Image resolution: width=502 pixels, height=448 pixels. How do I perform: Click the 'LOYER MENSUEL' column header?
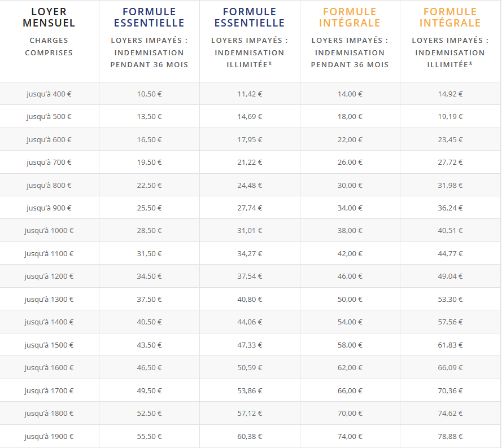[49, 17]
